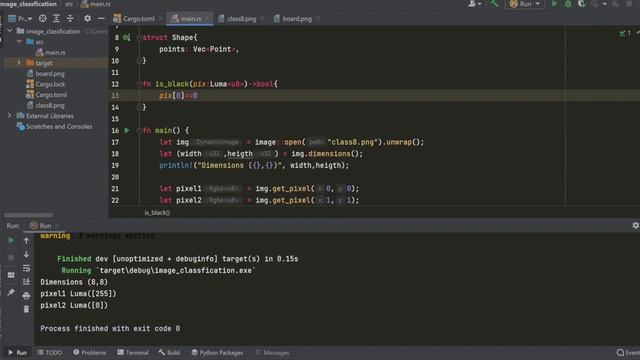Click the is_black() breadcrumb
Image resolution: width=640 pixels, height=360 pixels.
(157, 213)
